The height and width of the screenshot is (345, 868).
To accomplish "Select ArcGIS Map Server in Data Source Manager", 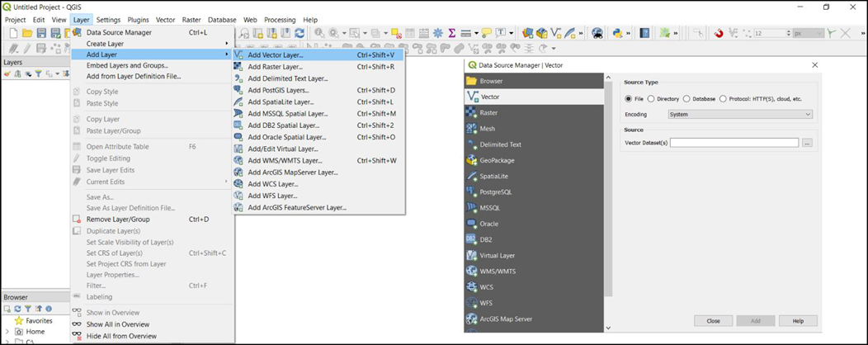I will pos(534,319).
